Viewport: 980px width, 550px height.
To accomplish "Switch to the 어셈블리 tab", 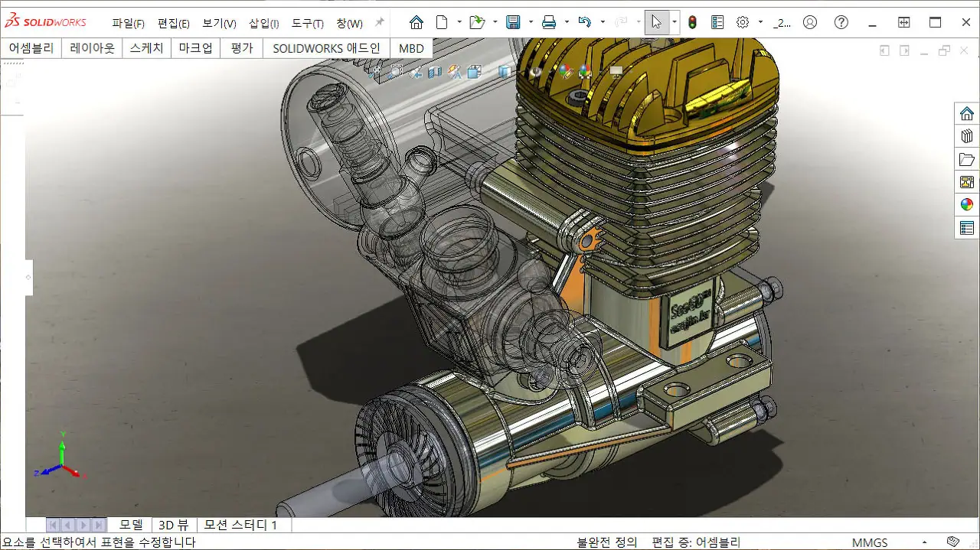I will [31, 48].
